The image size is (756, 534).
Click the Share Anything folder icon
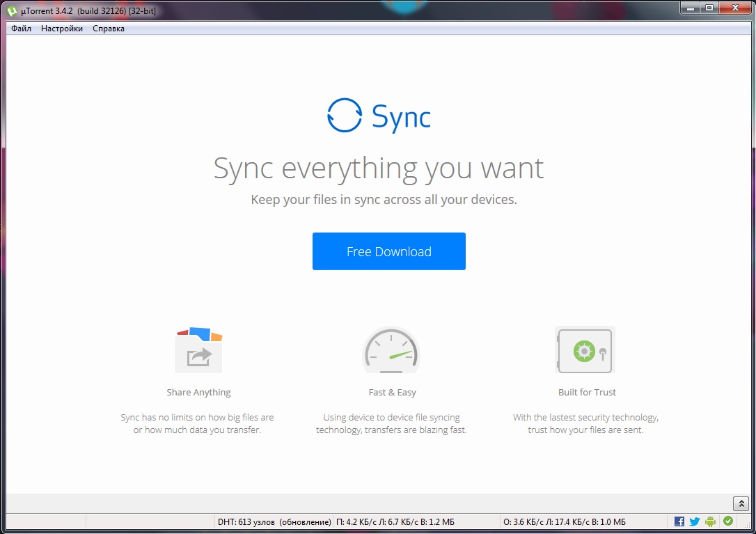(198, 350)
